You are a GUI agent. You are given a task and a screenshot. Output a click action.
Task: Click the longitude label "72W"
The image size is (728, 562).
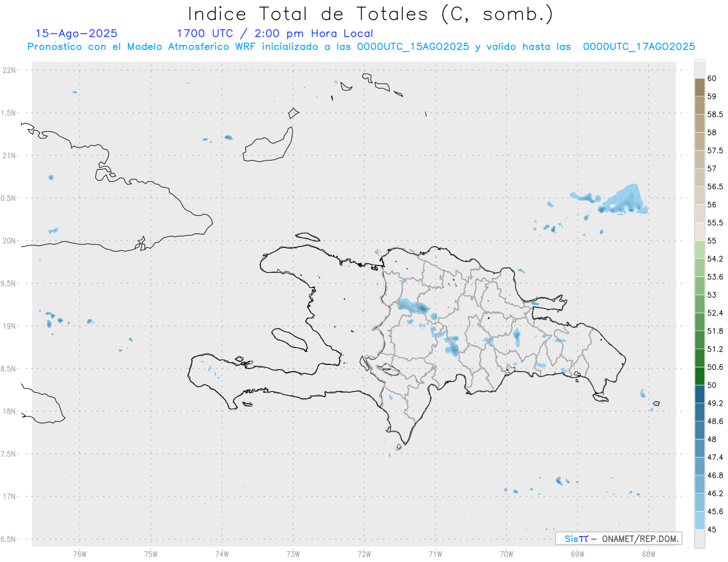(x=364, y=553)
